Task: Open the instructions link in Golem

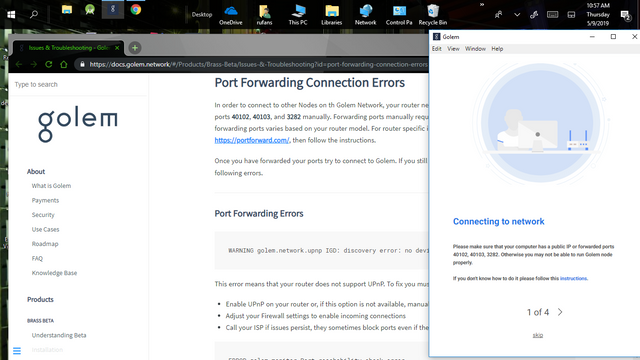Action: (573, 278)
